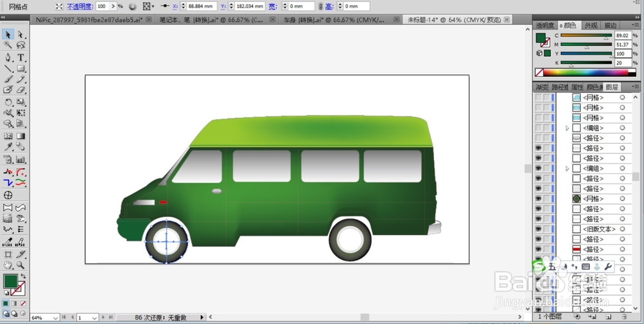
Task: Set fill mode to solid Color in toolbox
Action: pyautogui.click(x=6, y=303)
